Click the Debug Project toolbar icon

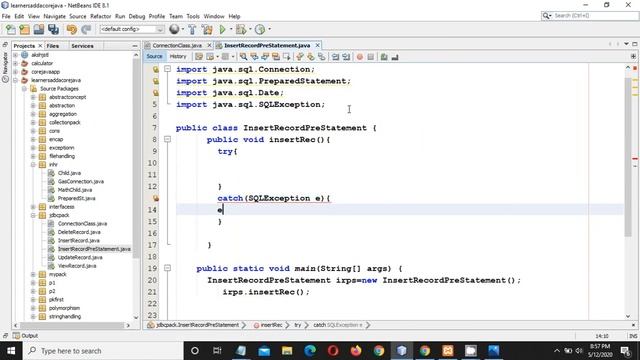pyautogui.click(x=241, y=29)
